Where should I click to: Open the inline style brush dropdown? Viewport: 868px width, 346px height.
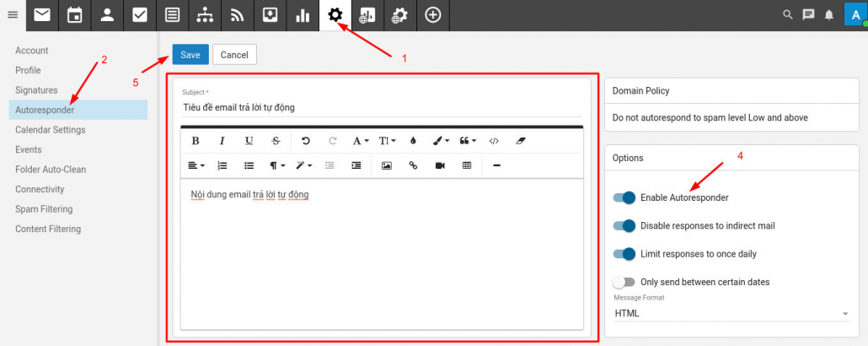[442, 141]
